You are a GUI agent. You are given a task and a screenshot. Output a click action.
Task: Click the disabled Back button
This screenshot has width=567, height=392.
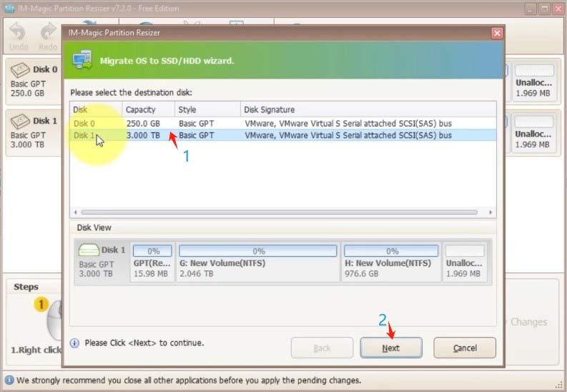tap(322, 348)
